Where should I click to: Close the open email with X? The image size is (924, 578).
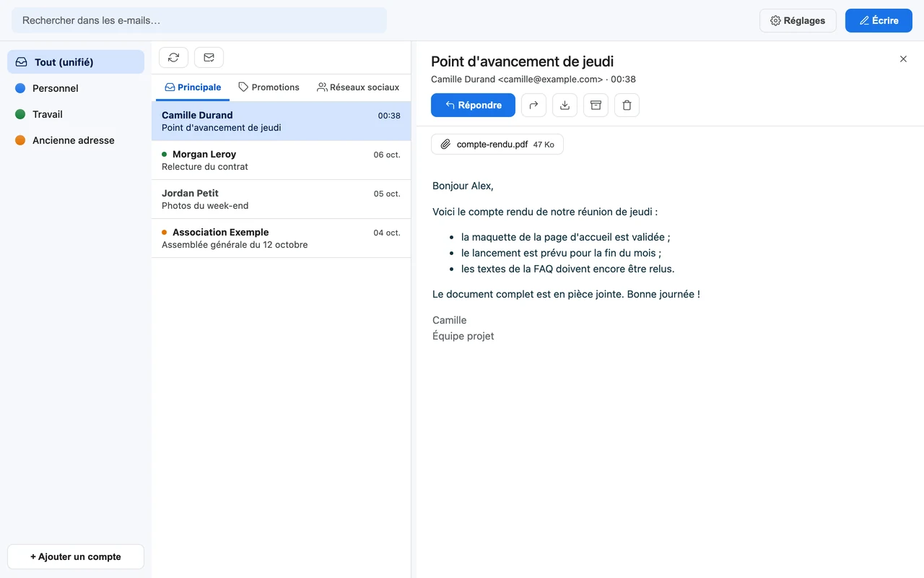[903, 59]
